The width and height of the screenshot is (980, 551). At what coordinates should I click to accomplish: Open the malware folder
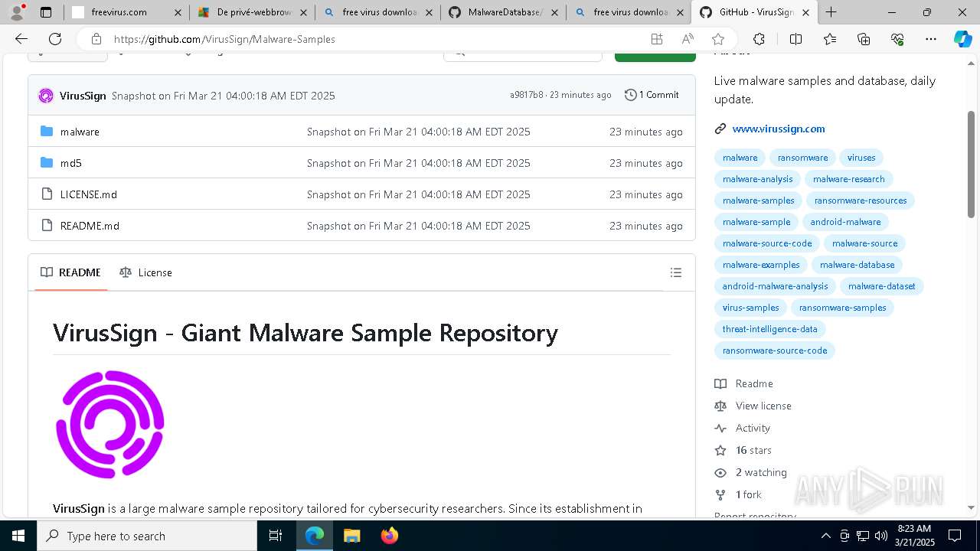tap(80, 132)
